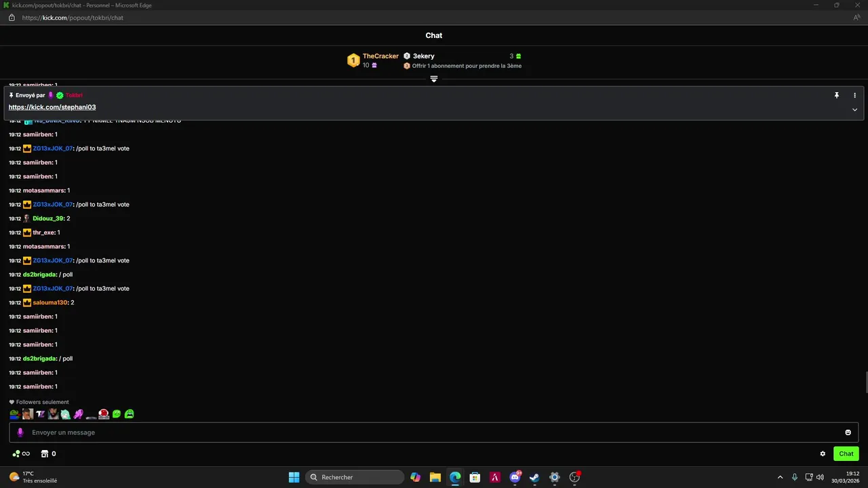Collapse the gift leaderboard arrow

pyautogui.click(x=434, y=79)
